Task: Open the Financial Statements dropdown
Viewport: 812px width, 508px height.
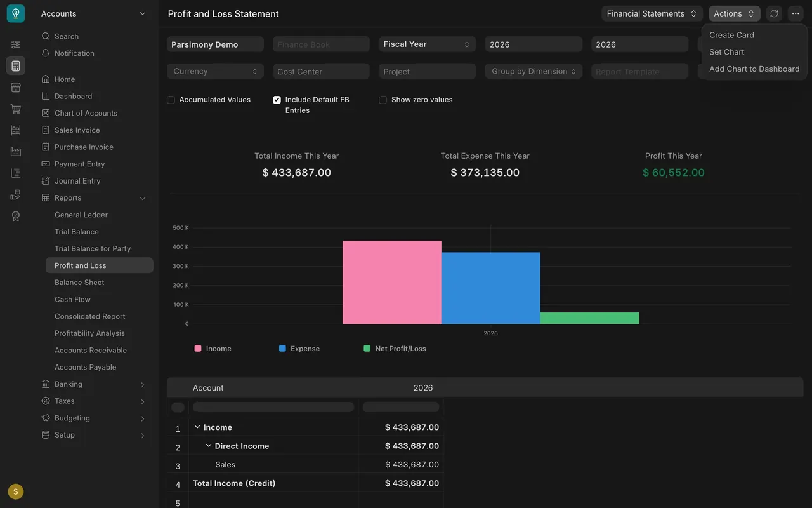Action: point(652,13)
